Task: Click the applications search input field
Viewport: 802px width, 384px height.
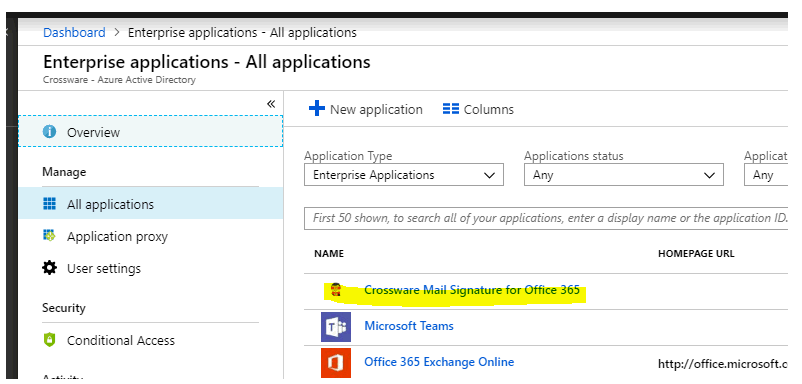Action: pos(546,218)
